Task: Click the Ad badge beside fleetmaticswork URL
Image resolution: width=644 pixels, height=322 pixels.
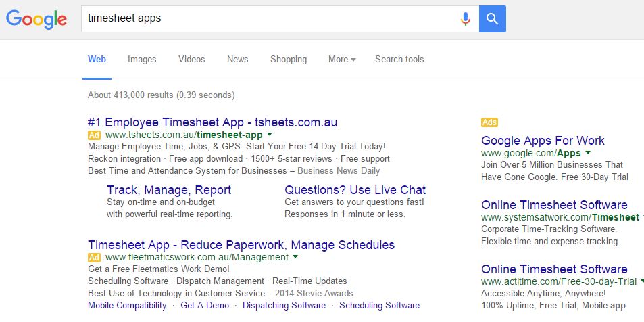Action: click(94, 258)
